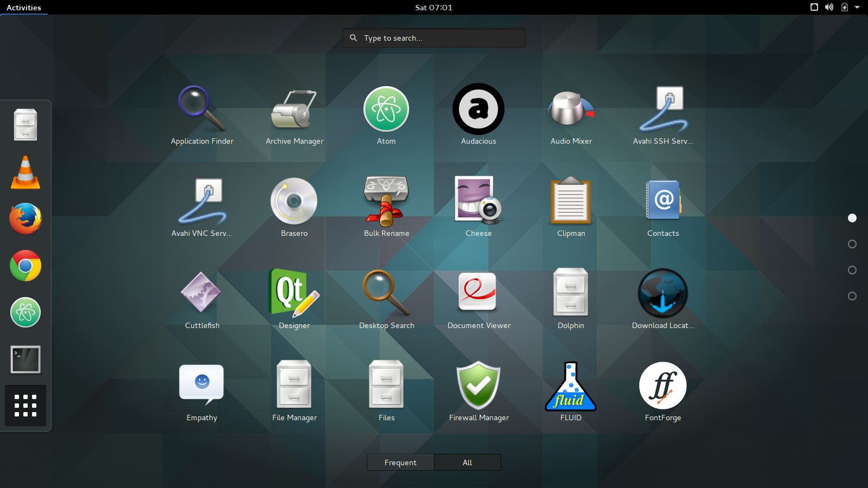Click the volume status icon
This screenshot has width=868, height=488.
click(829, 8)
